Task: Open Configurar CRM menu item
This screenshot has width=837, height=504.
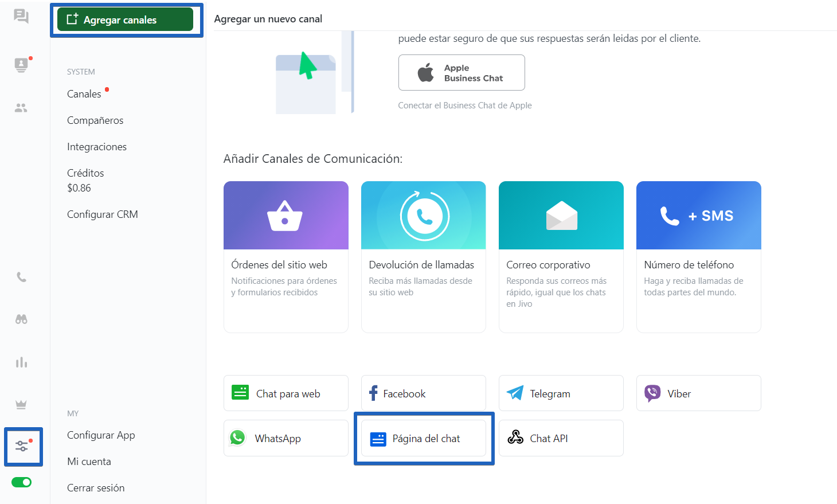Action: pos(103,214)
